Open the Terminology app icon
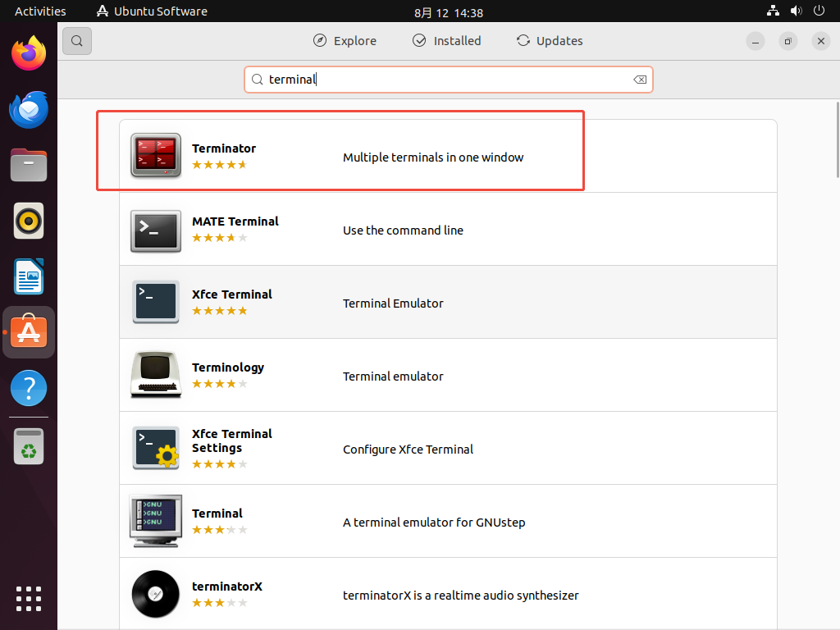Image resolution: width=840 pixels, height=630 pixels. click(x=155, y=374)
